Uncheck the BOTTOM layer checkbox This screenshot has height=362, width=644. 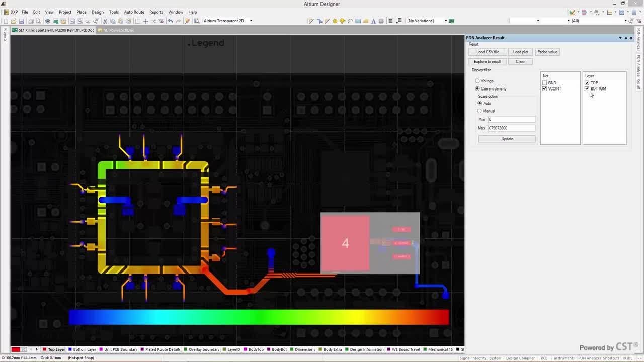pos(587,89)
